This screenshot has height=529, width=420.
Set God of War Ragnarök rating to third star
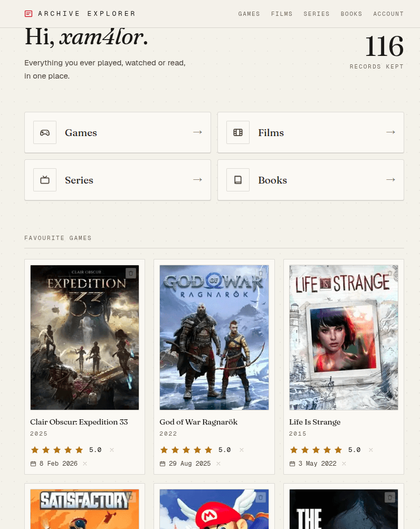coord(186,450)
